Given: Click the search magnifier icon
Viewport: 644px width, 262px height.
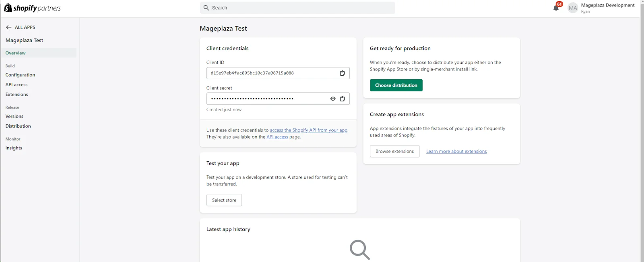Looking at the screenshot, I should (206, 8).
